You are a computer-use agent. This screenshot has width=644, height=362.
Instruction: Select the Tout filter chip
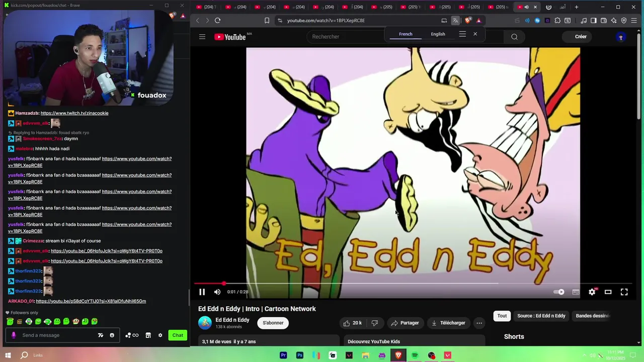[x=502, y=316]
